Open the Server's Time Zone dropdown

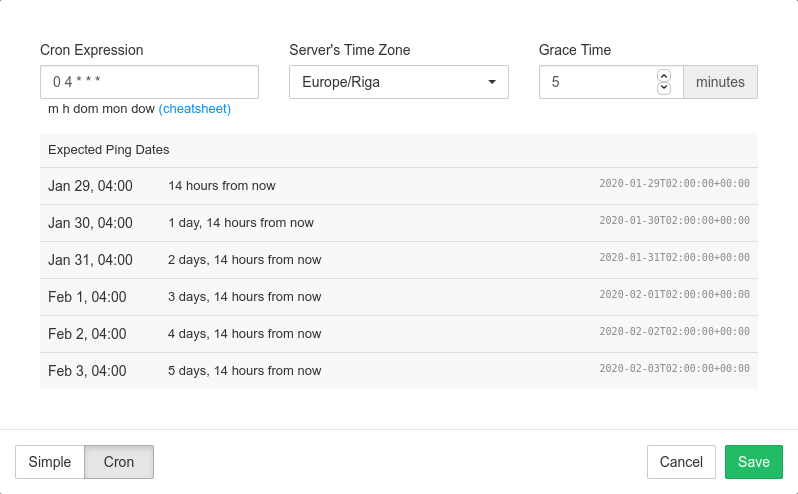pyautogui.click(x=398, y=82)
